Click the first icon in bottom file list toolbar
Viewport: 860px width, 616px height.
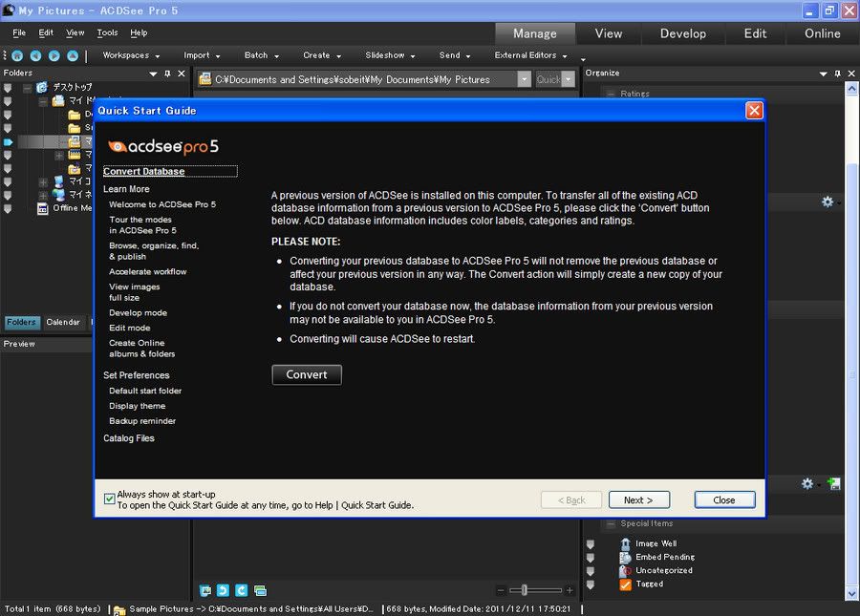[205, 590]
